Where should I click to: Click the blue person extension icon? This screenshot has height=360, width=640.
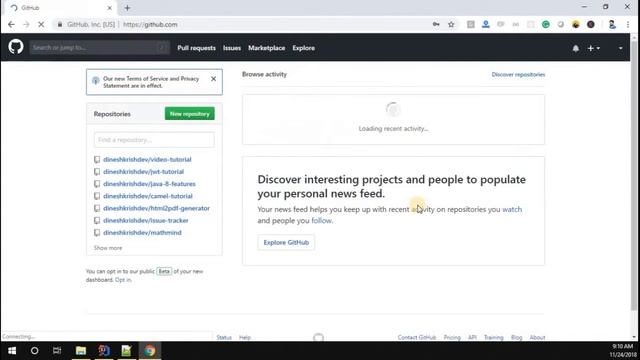[x=486, y=24]
